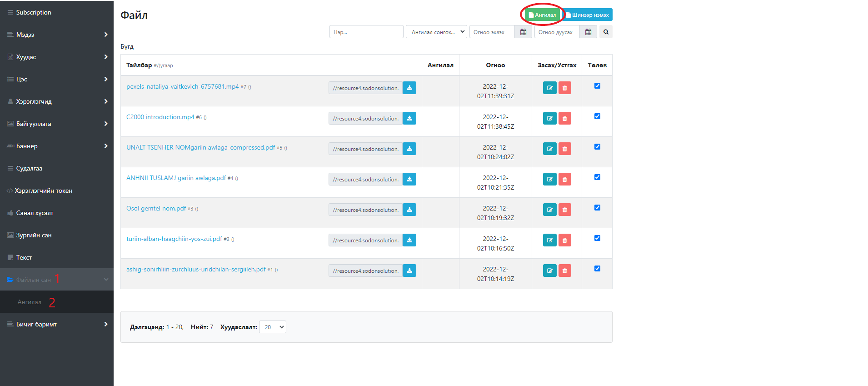Toggle status checkbox for ashig-sonirhliin pdf

click(x=597, y=269)
